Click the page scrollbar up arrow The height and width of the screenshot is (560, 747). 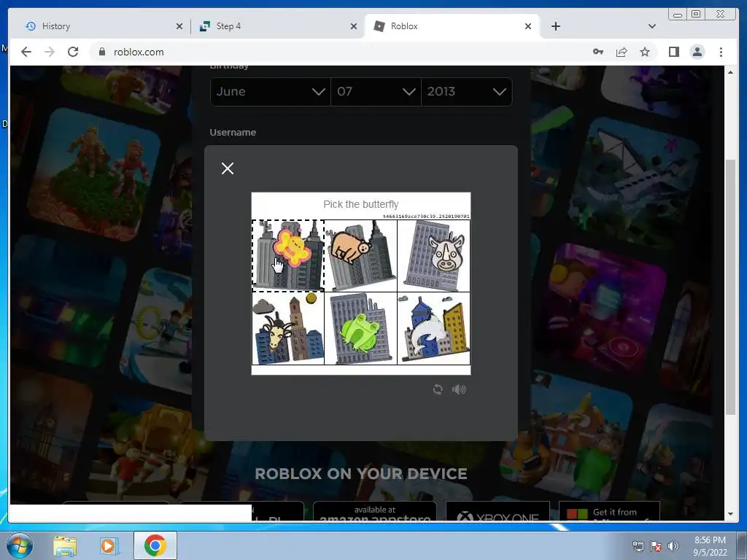click(x=730, y=72)
